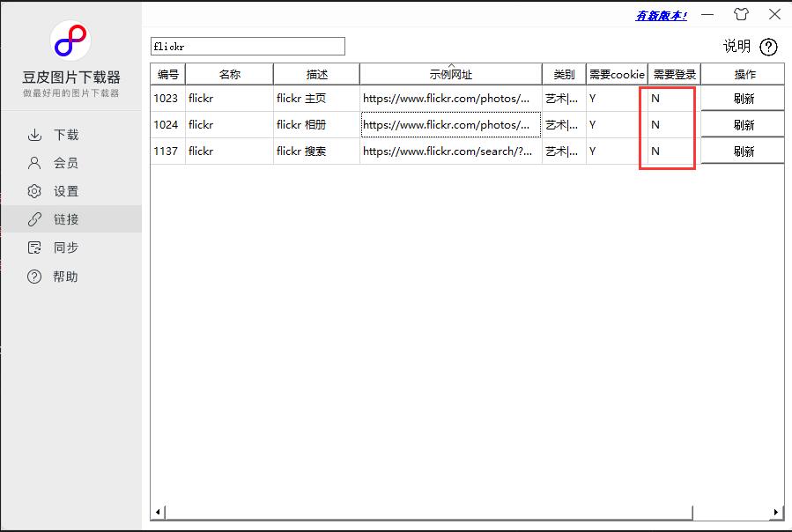Sort by the 名称 column header
The image size is (792, 532).
click(229, 74)
